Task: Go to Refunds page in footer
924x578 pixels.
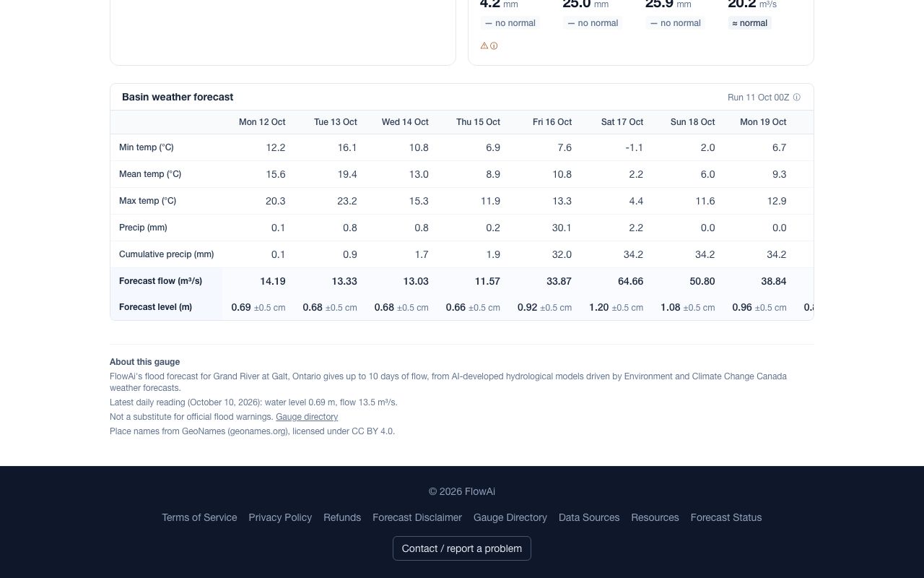Action: (342, 517)
